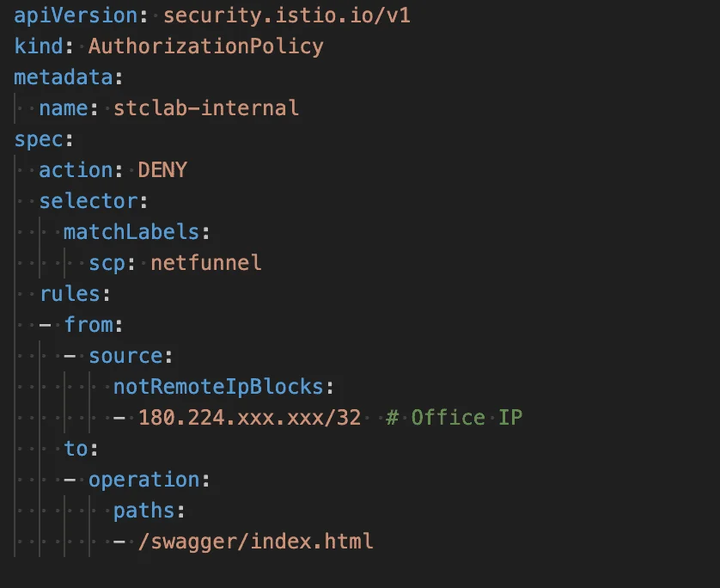Click the metadata key
This screenshot has height=588, width=720.
(63, 77)
